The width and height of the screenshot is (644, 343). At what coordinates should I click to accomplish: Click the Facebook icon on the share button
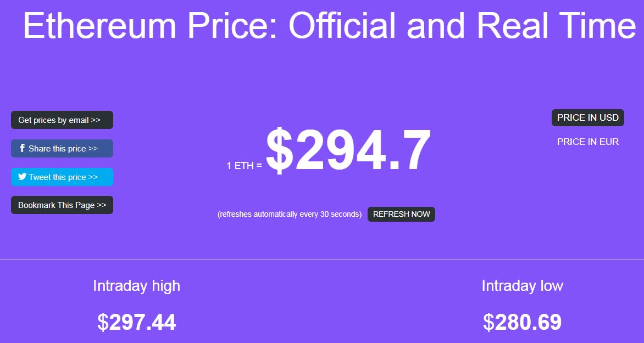22,148
